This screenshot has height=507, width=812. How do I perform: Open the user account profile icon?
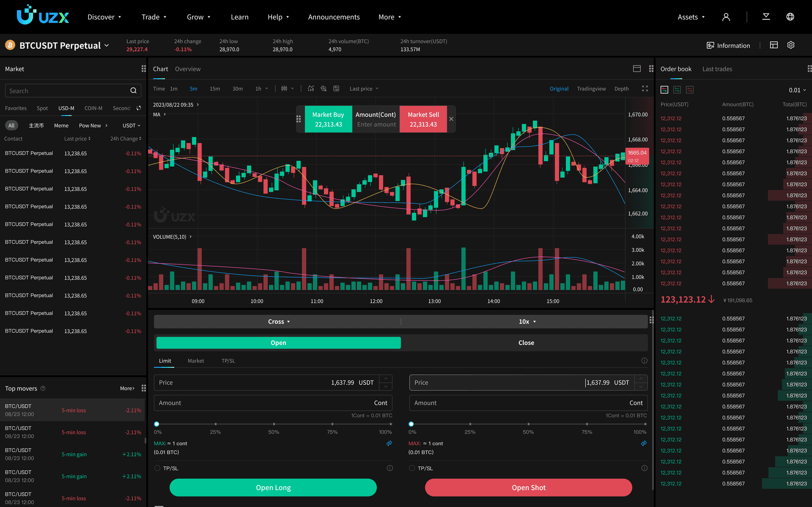[726, 17]
